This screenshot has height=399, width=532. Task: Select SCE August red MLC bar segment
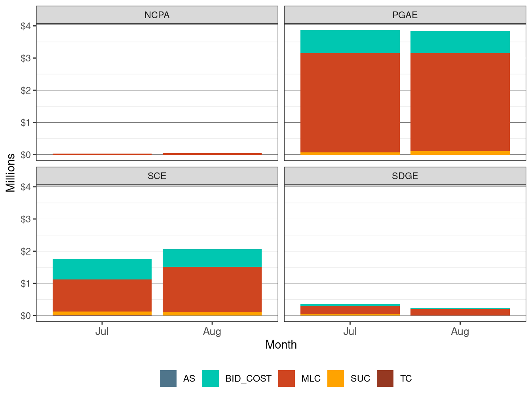click(x=212, y=290)
